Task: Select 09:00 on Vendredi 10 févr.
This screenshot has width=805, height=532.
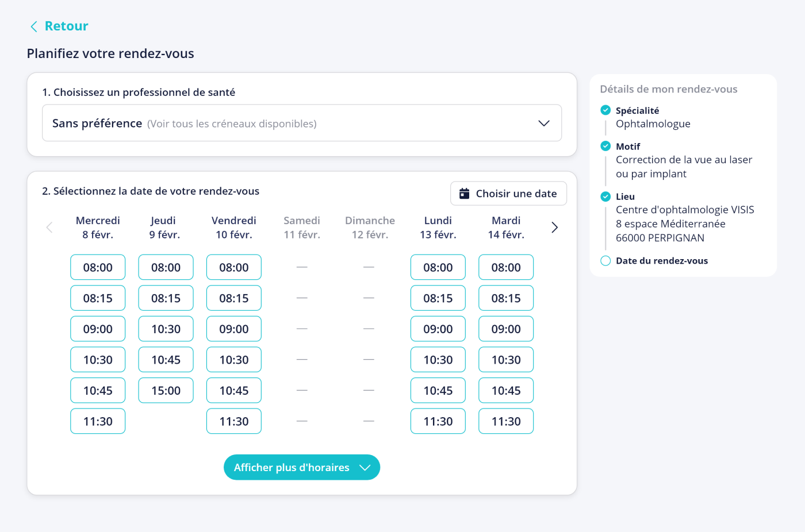Action: point(234,329)
